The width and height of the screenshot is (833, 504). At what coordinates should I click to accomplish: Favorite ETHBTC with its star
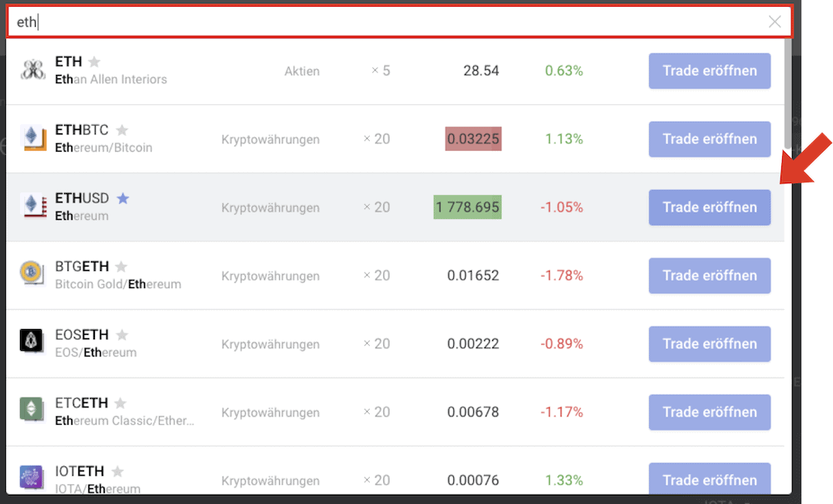(x=122, y=130)
